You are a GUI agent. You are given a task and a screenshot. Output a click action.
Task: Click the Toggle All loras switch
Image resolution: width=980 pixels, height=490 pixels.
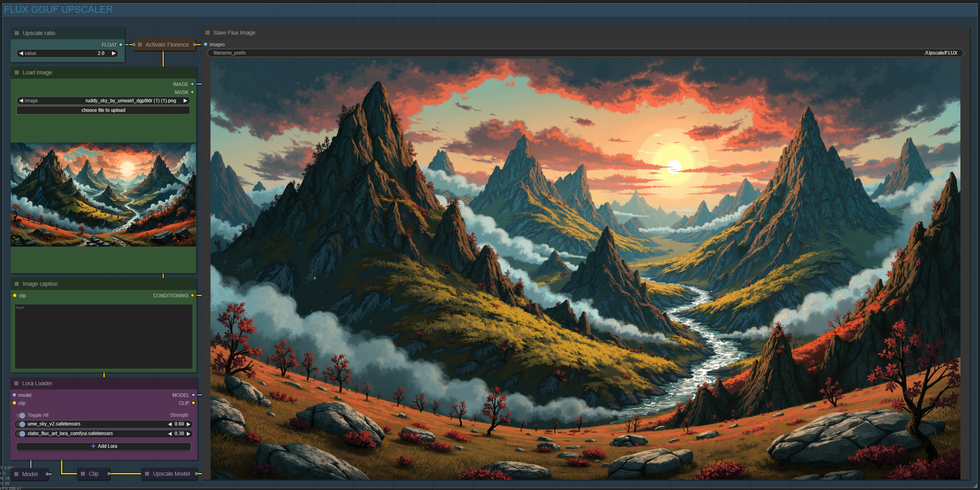(x=21, y=415)
